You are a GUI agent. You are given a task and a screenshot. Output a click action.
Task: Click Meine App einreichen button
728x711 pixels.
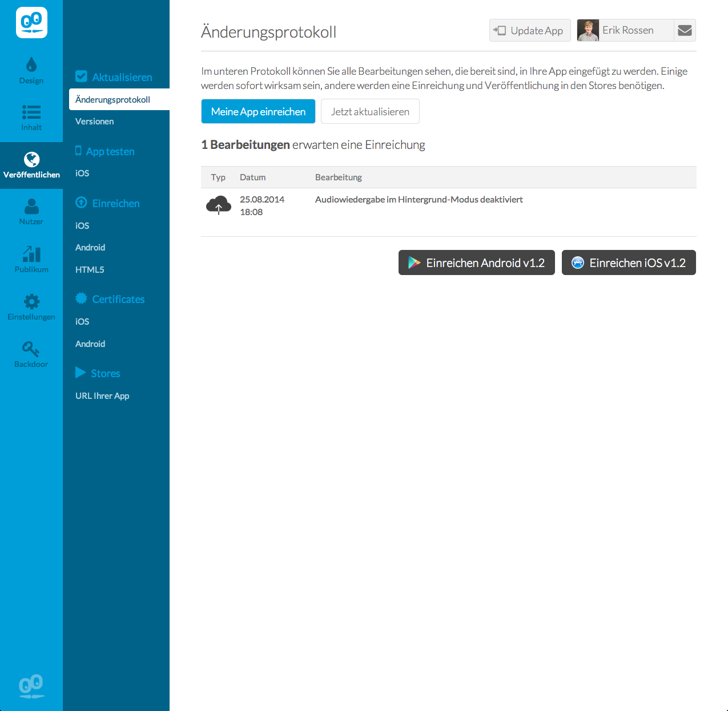pyautogui.click(x=258, y=111)
